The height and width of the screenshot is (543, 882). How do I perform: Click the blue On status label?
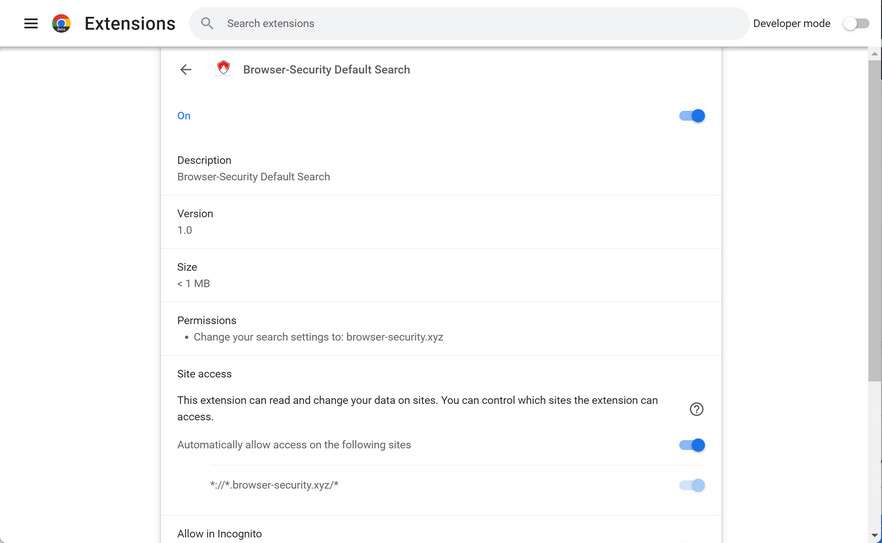coord(184,116)
